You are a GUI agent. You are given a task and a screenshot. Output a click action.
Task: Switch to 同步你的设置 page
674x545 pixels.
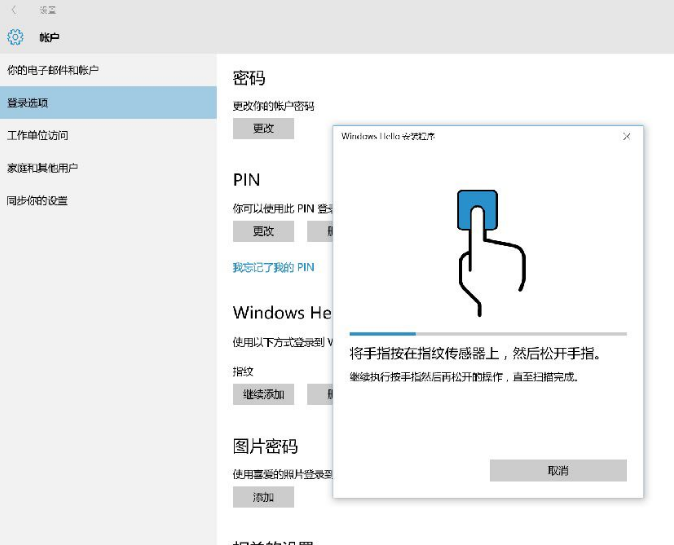(38, 200)
